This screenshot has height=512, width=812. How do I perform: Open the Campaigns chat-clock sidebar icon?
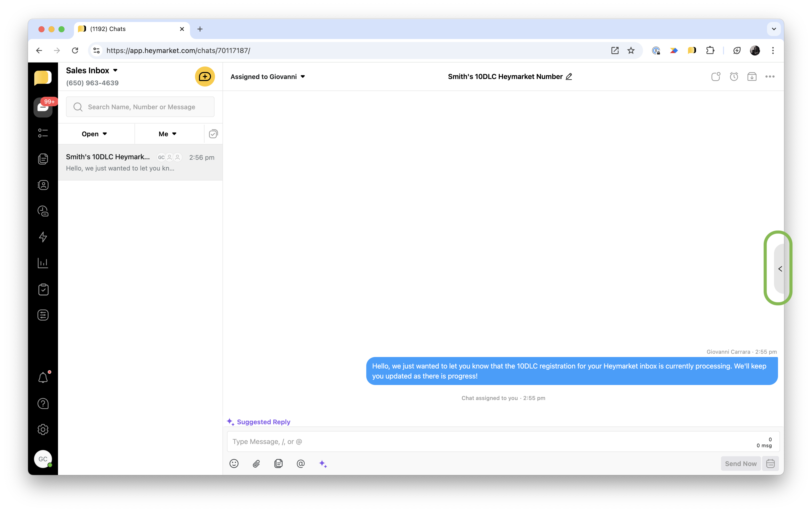(43, 211)
